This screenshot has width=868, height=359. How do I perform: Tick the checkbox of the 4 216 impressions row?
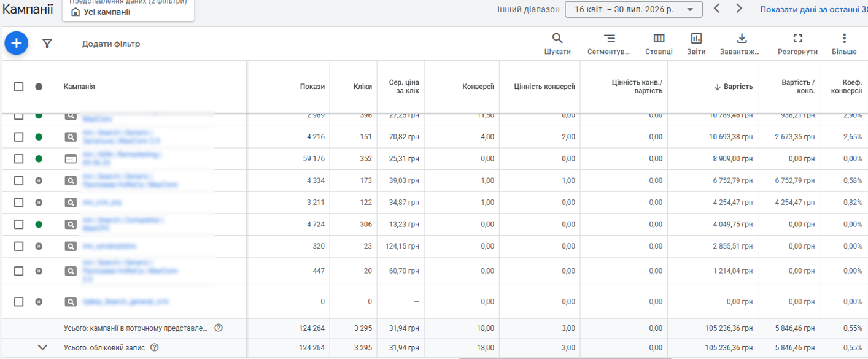pos(18,137)
